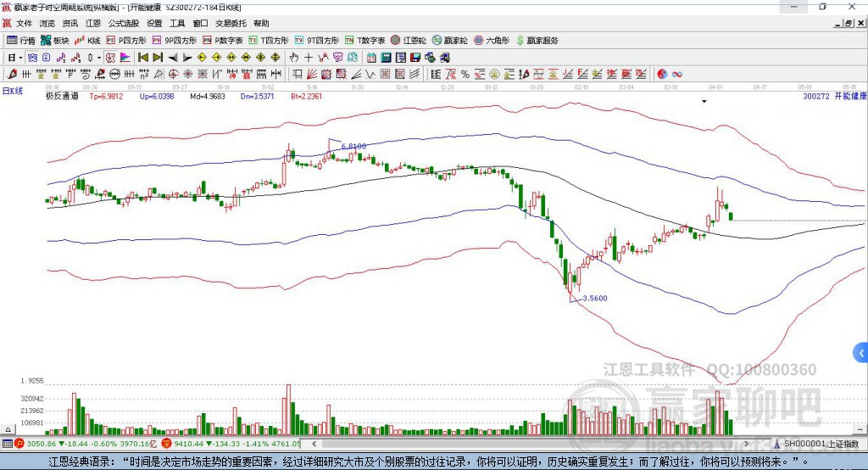
Task: Open the T数字表 tool
Action: pyautogui.click(x=364, y=41)
